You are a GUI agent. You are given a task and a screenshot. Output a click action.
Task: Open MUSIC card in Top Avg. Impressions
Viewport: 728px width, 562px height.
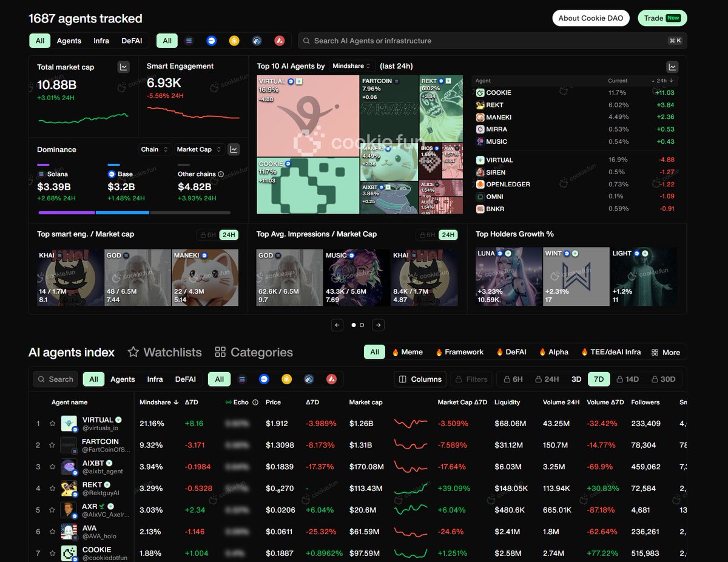pyautogui.click(x=357, y=277)
